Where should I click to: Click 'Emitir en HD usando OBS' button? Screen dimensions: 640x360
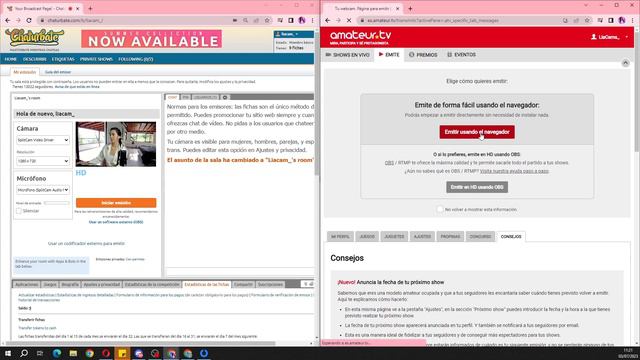click(477, 187)
